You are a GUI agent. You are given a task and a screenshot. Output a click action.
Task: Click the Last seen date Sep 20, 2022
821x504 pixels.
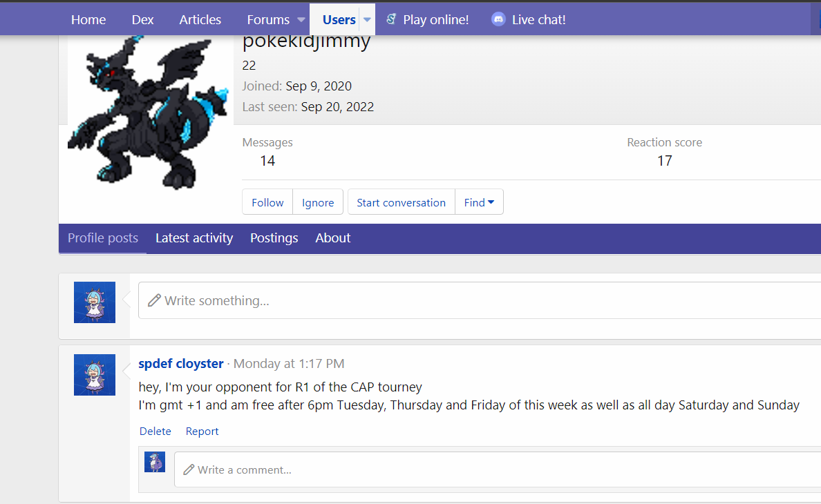pos(337,107)
